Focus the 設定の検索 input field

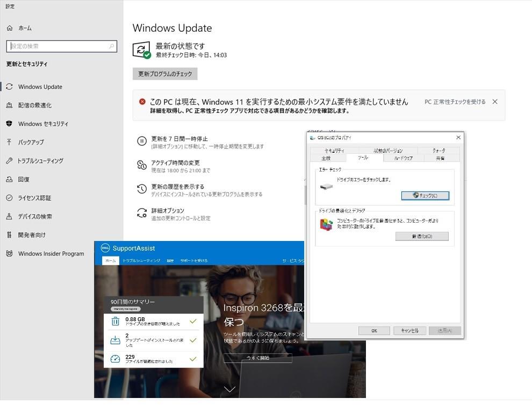pyautogui.click(x=61, y=46)
